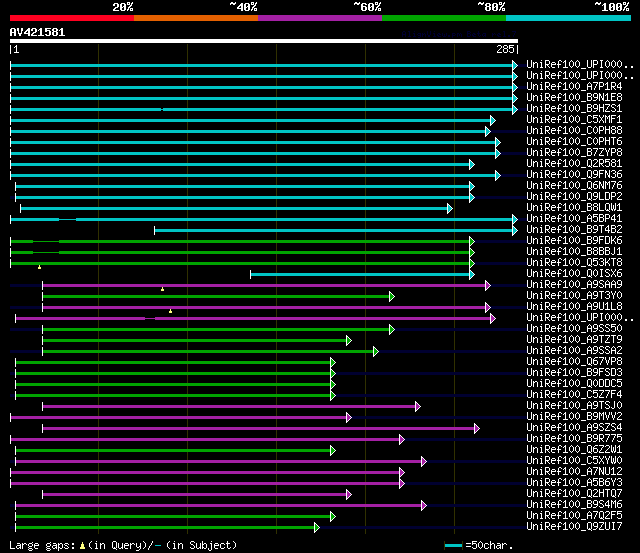This screenshot has width=640, height=553.
Task: Click the UniRef100_A9TSJ0 label
Action: coord(574,406)
